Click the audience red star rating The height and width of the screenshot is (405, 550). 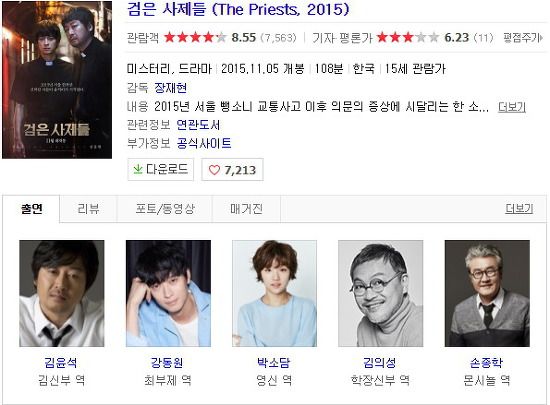[195, 37]
